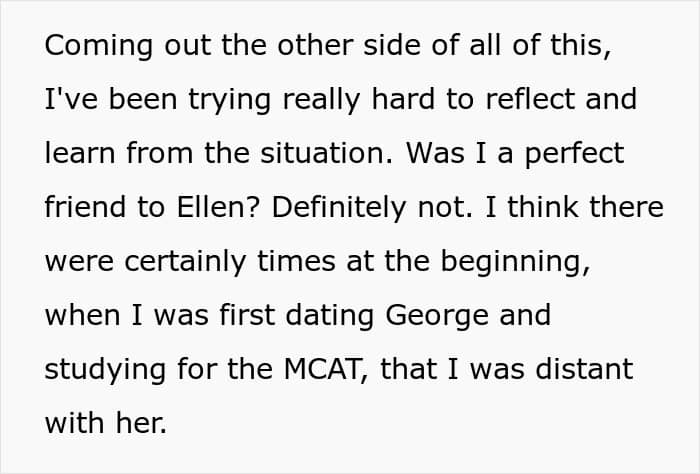Image resolution: width=700 pixels, height=474 pixels.
Task: Click on the word "dating"
Action: click(329, 316)
